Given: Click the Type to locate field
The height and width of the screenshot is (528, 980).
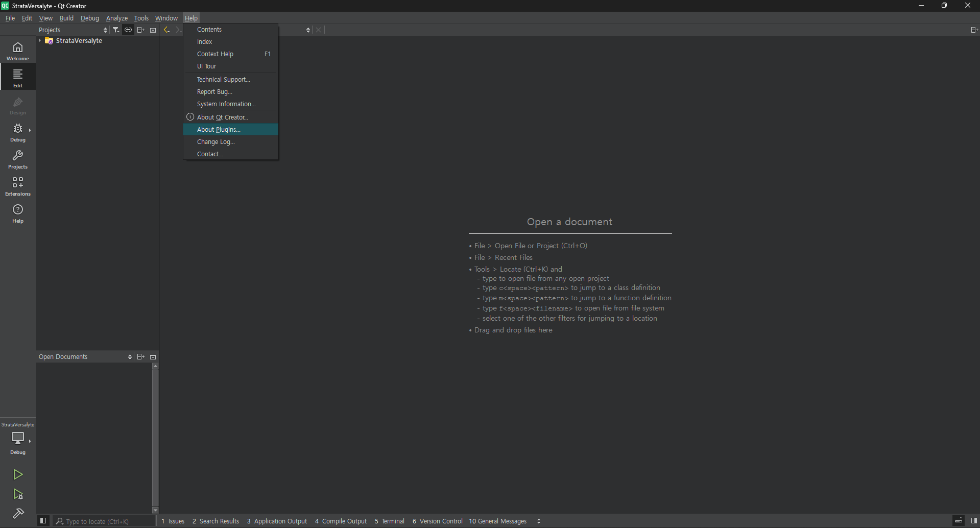Looking at the screenshot, I should [x=104, y=521].
